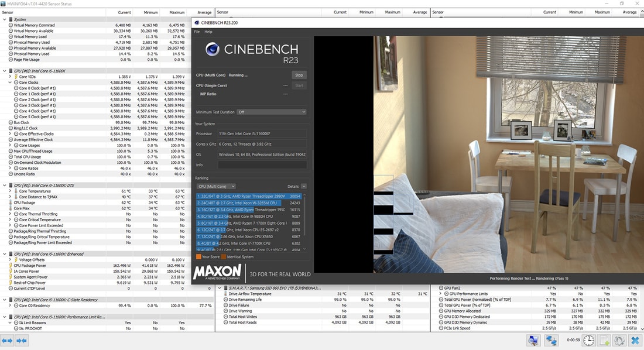The image size is (644, 350).
Task: Click the Samsung SSD S.M.A.R.T. drive icon
Action: (225, 289)
